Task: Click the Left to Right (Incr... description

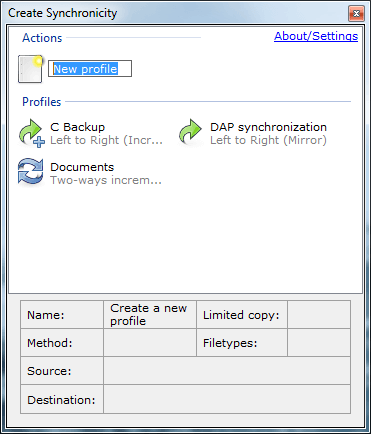Action: [106, 140]
